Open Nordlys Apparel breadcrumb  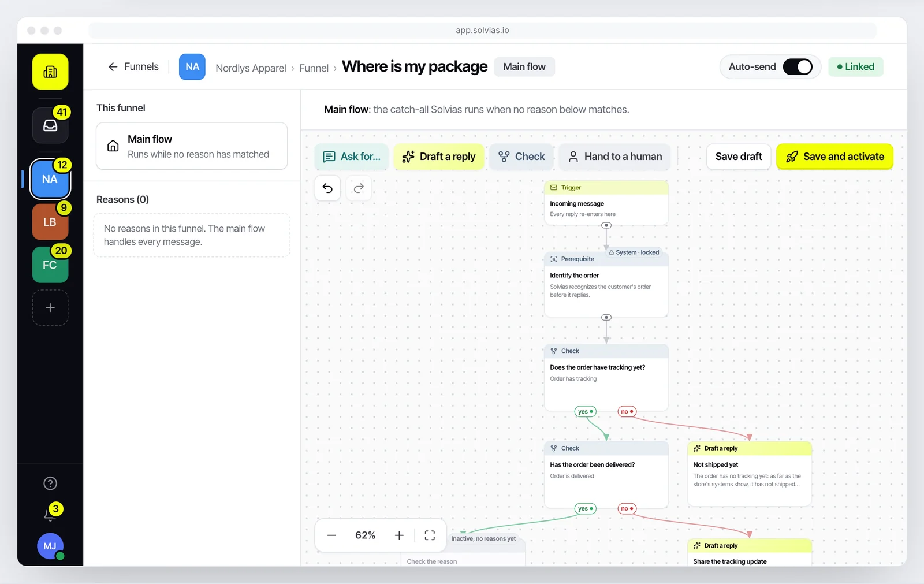point(251,68)
